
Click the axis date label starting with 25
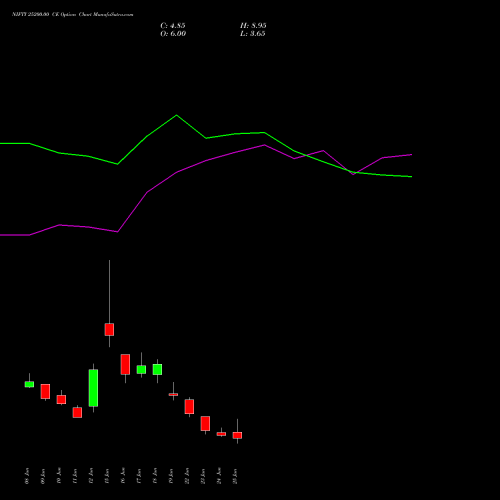pos(235,476)
